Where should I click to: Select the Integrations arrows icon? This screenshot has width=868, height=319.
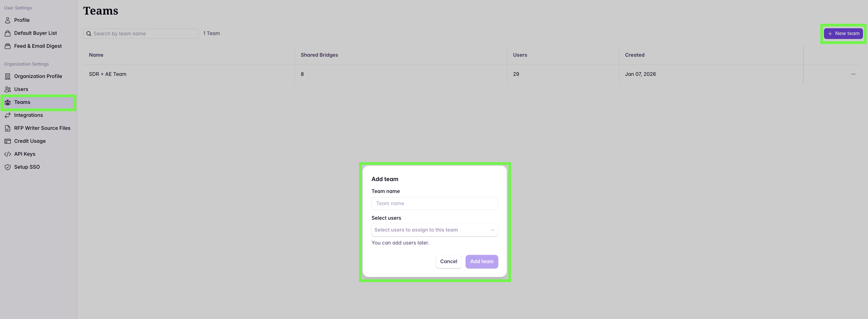(x=8, y=115)
